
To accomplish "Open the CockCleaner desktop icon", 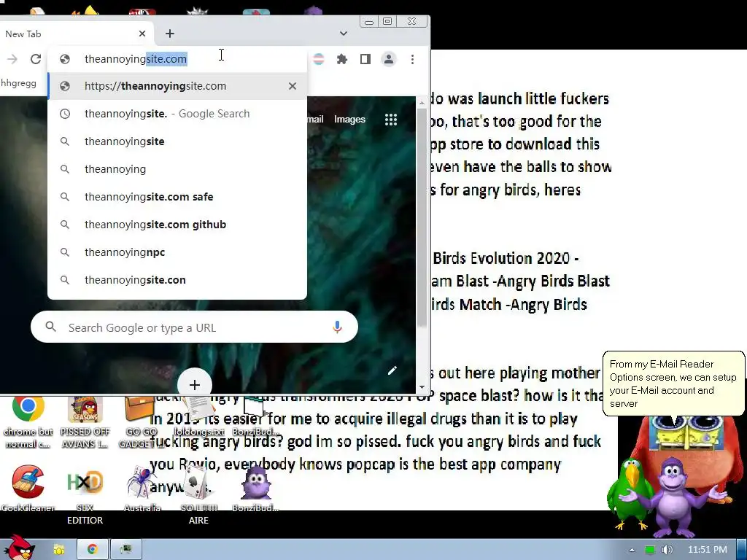I will [28, 489].
